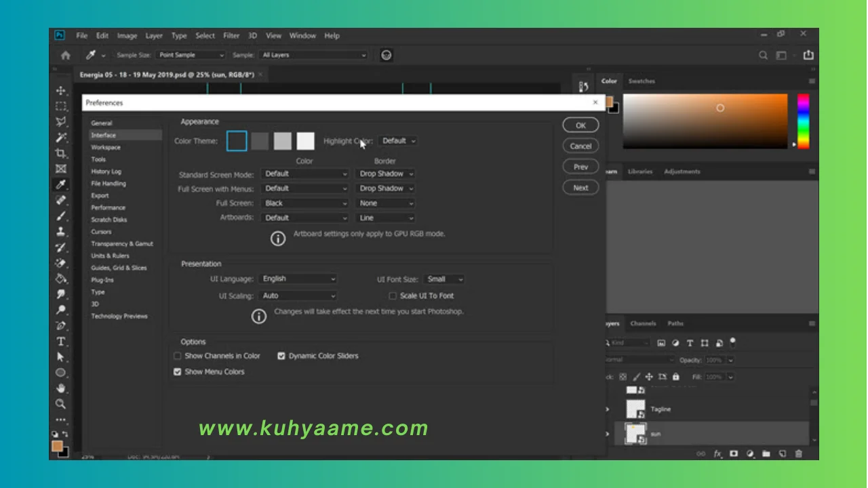
Task: Click the Prev button
Action: click(x=580, y=167)
